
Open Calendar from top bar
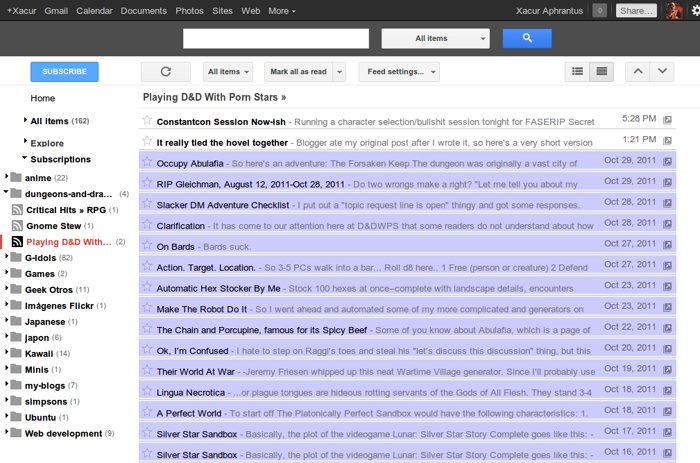click(x=94, y=11)
